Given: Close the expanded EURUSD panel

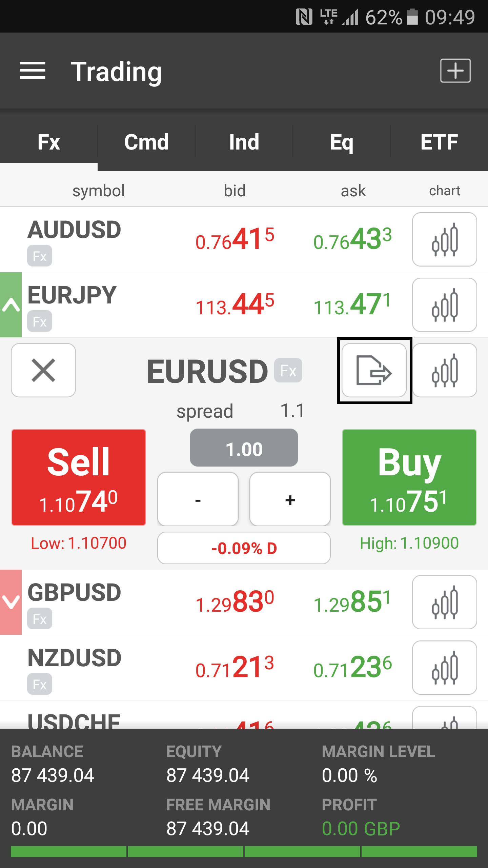Looking at the screenshot, I should pyautogui.click(x=43, y=370).
